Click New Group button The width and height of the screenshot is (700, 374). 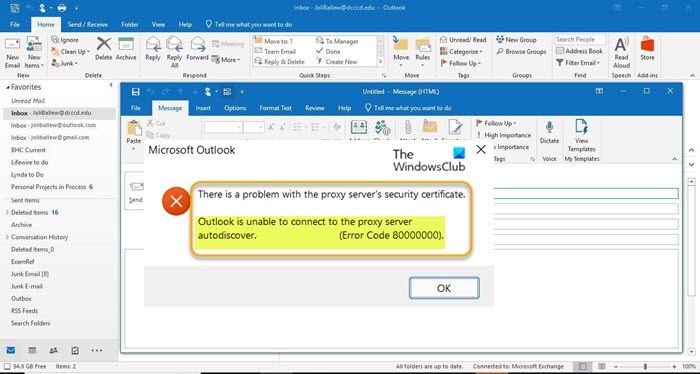(516, 40)
